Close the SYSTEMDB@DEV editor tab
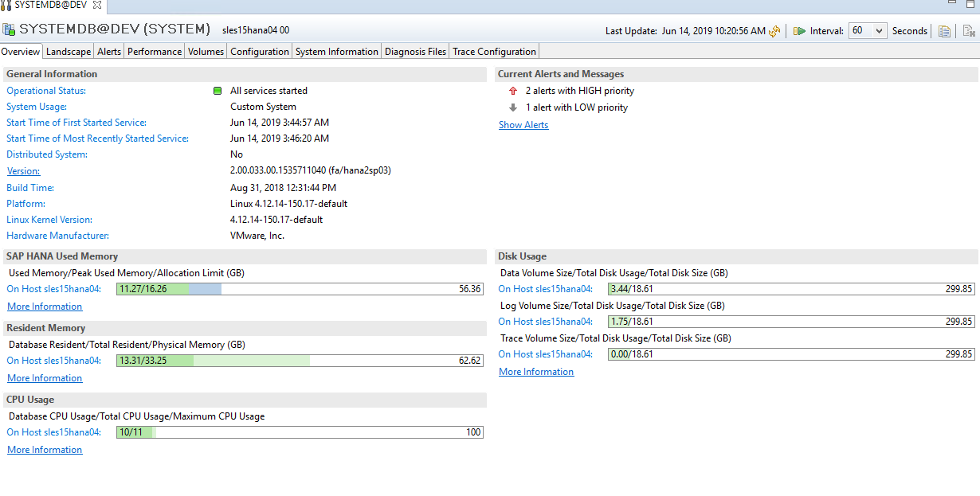 coord(97,6)
